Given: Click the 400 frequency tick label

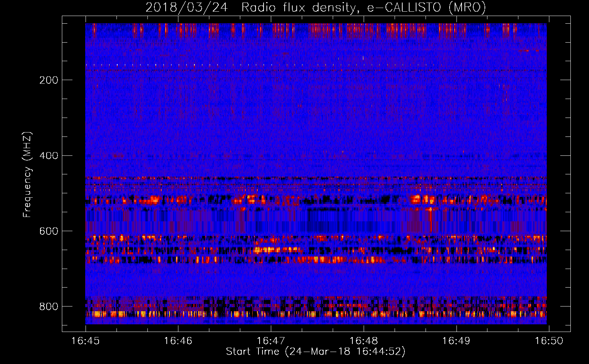Looking at the screenshot, I should click(49, 156).
